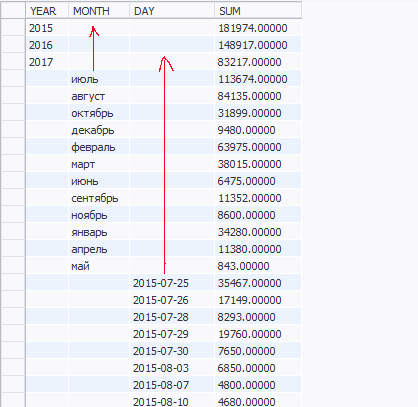
Task: Select the 2015 year cell
Action: pyautogui.click(x=47, y=28)
